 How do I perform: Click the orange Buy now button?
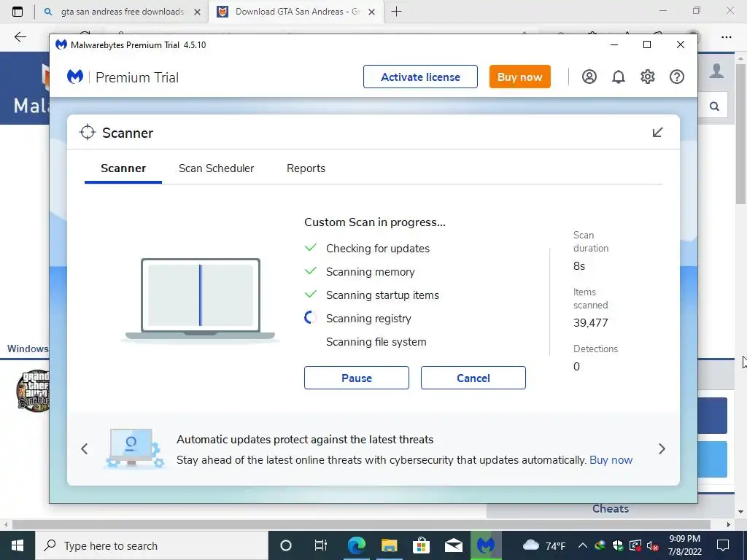tap(519, 77)
